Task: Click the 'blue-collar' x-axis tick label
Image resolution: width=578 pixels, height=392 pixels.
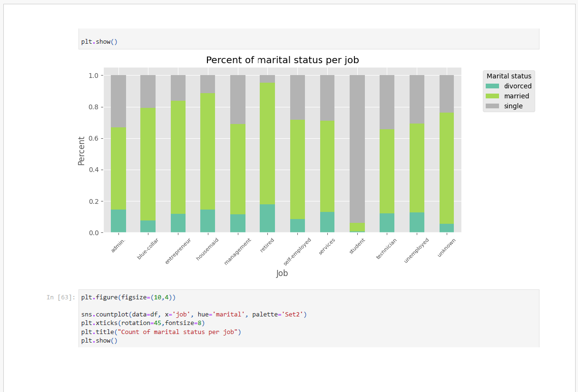Action: tap(148, 249)
